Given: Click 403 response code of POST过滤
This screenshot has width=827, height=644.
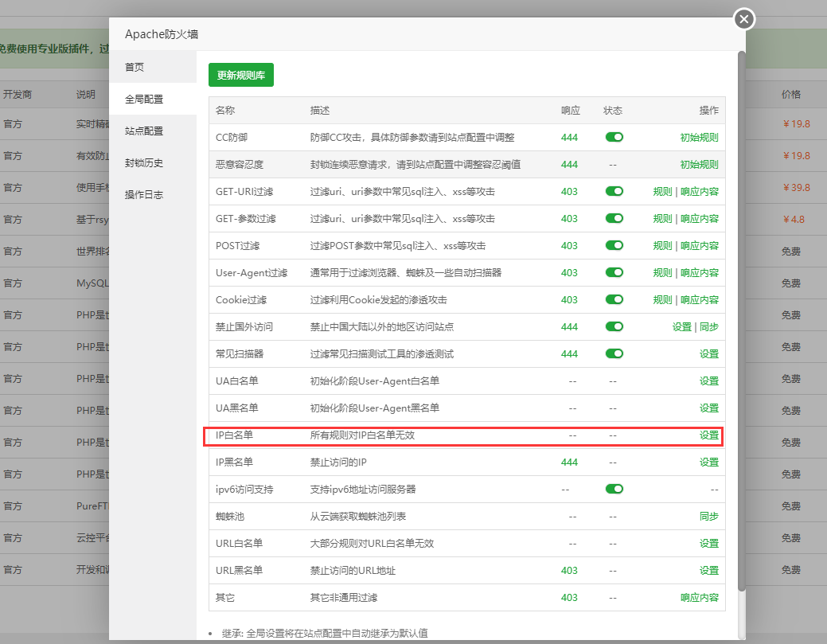Looking at the screenshot, I should click(x=569, y=246).
